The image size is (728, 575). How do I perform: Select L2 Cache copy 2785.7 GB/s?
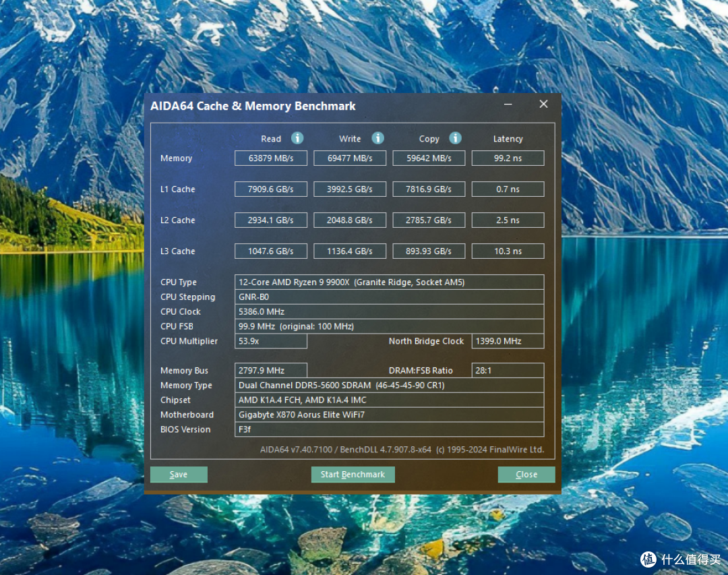pos(429,220)
